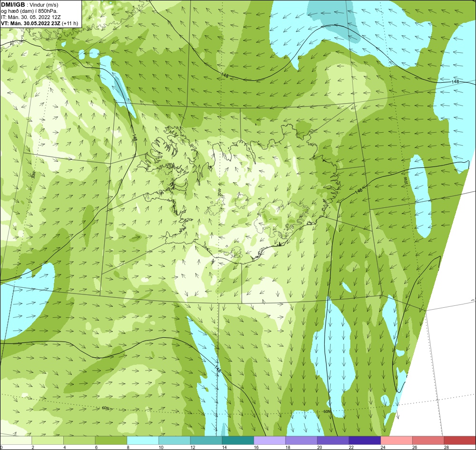Click the legend tick label '24'

(x=383, y=447)
